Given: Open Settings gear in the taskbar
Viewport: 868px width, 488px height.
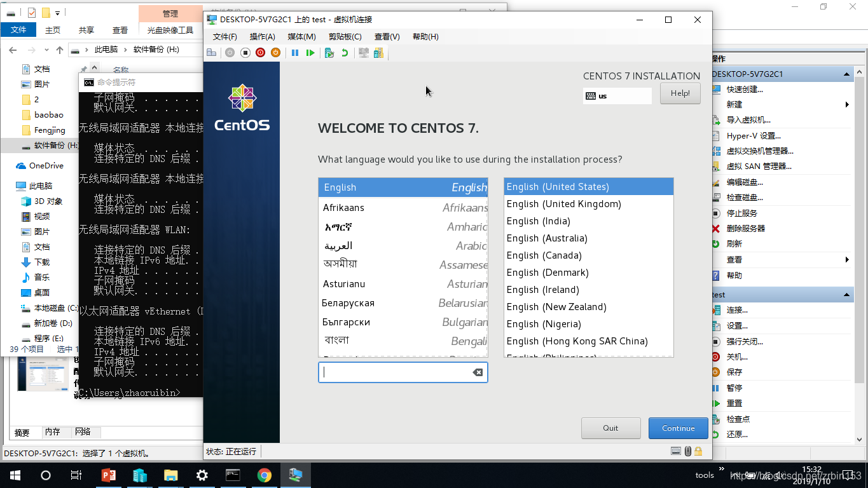Looking at the screenshot, I should coord(202,475).
